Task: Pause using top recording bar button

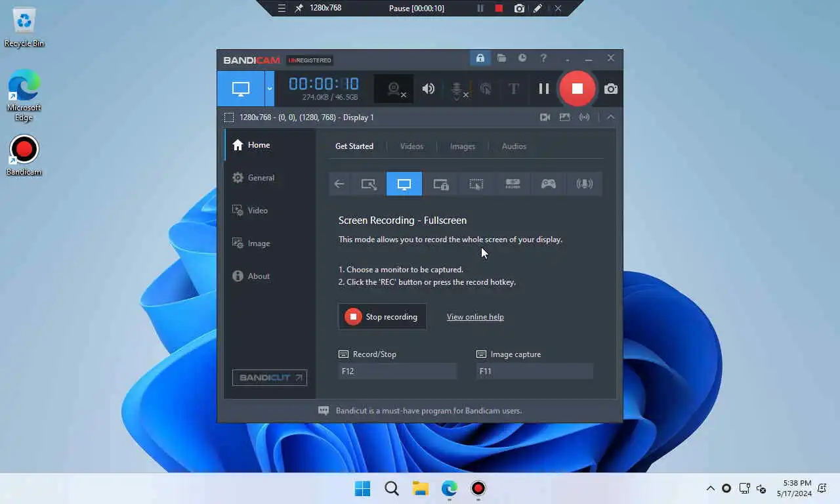Action: tap(480, 9)
